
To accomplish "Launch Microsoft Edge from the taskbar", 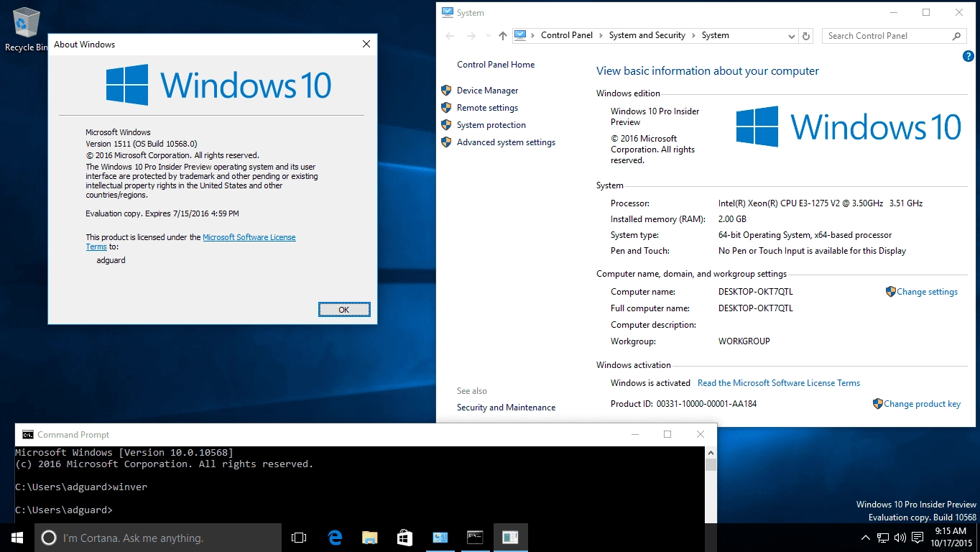I will click(335, 538).
